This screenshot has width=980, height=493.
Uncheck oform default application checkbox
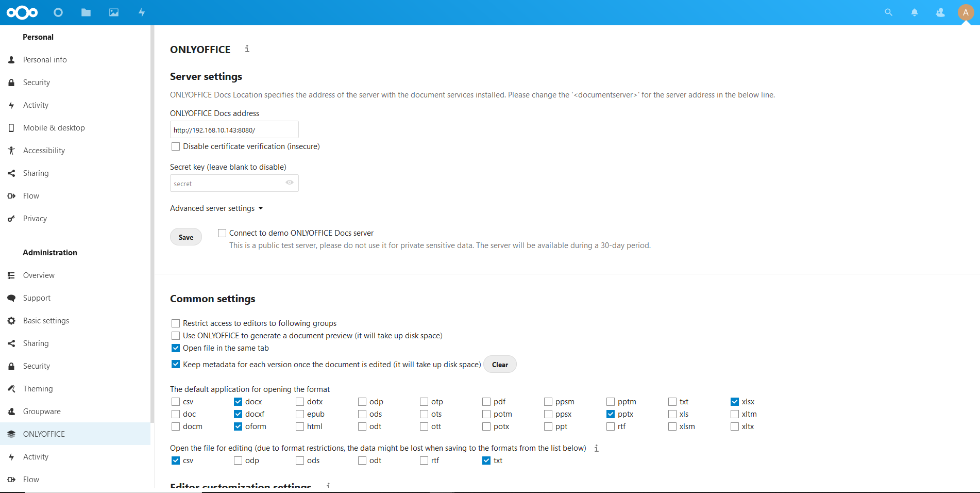point(238,426)
